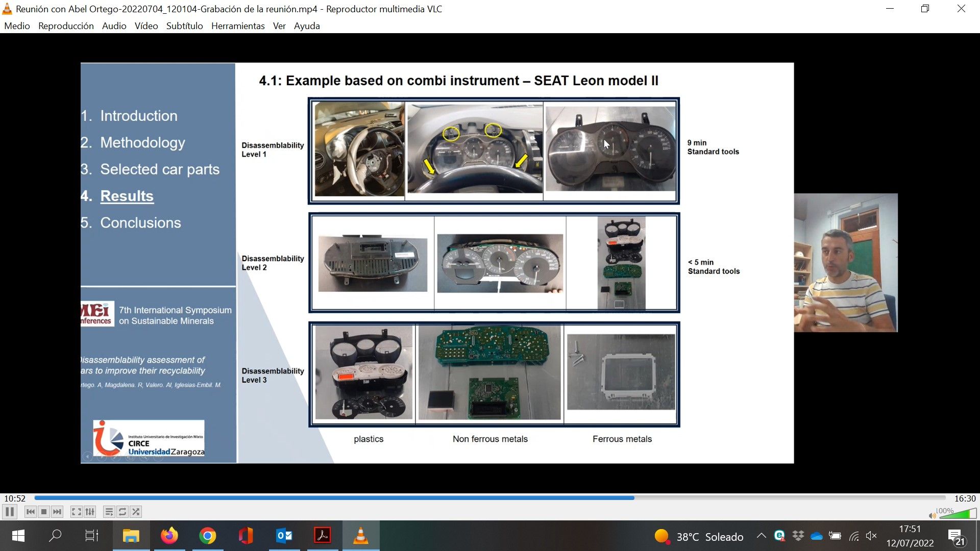Launch Firefox from the taskbar
This screenshot has width=980, height=551.
(x=169, y=536)
